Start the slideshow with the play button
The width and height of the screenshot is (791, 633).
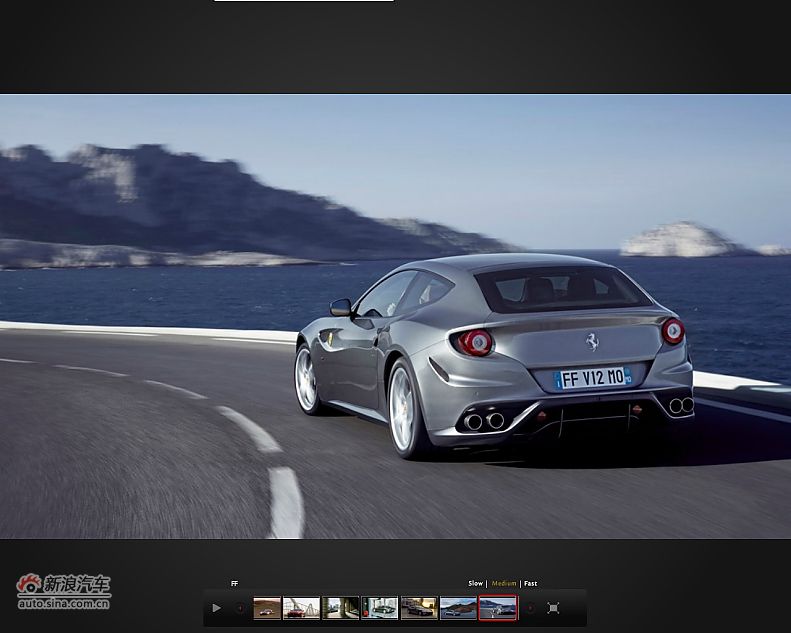click(216, 608)
